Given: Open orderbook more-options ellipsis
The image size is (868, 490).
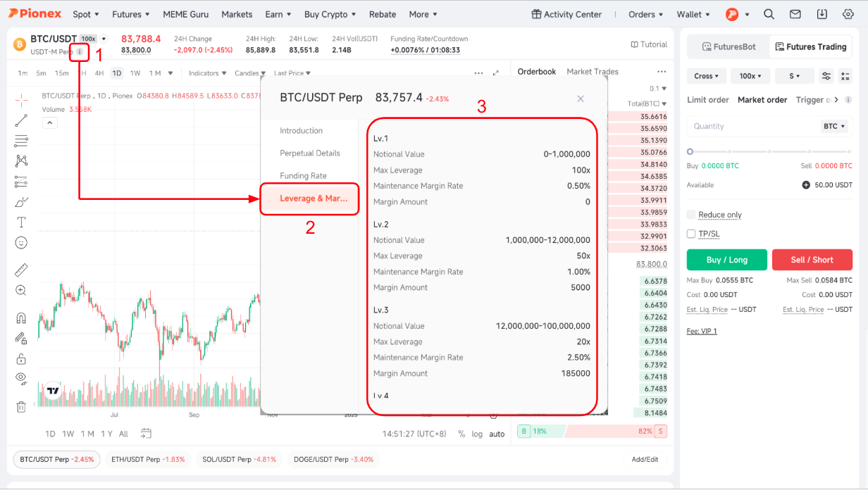Looking at the screenshot, I should (661, 72).
